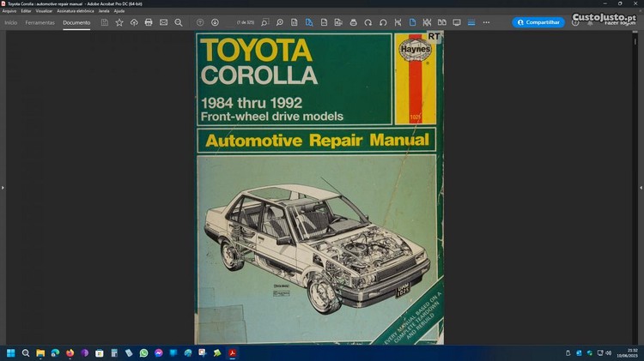Open the Assinatura eletrônica menu
Viewport: 644px width, 361px height.
point(75,10)
